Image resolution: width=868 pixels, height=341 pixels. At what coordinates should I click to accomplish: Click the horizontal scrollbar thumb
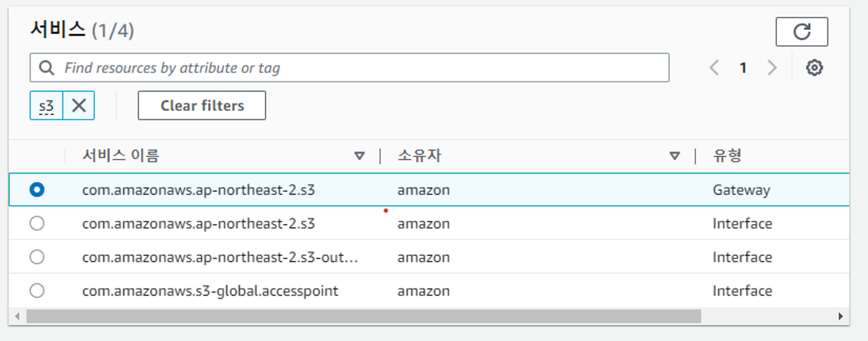[364, 316]
